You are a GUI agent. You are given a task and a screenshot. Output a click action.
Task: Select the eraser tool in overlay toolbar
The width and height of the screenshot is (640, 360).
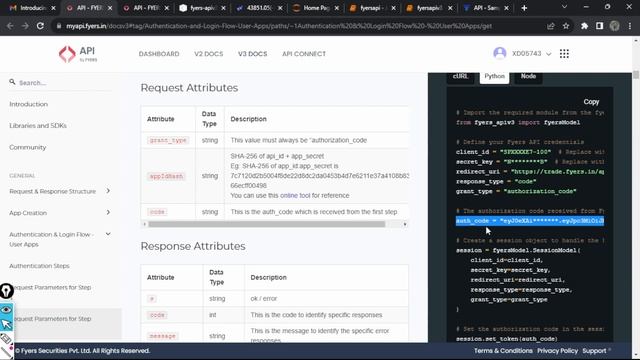click(6, 338)
